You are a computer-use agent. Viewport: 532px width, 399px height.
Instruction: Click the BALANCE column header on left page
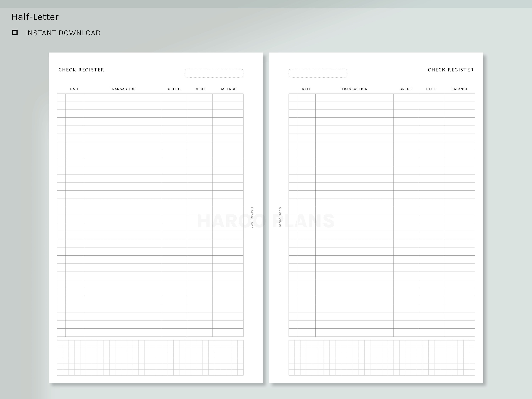click(228, 89)
